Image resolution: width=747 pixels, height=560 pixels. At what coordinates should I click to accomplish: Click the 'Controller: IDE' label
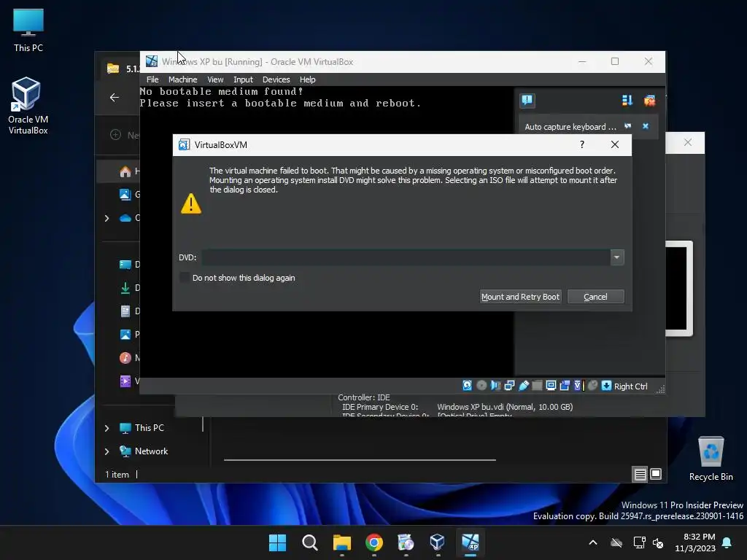[364, 397]
